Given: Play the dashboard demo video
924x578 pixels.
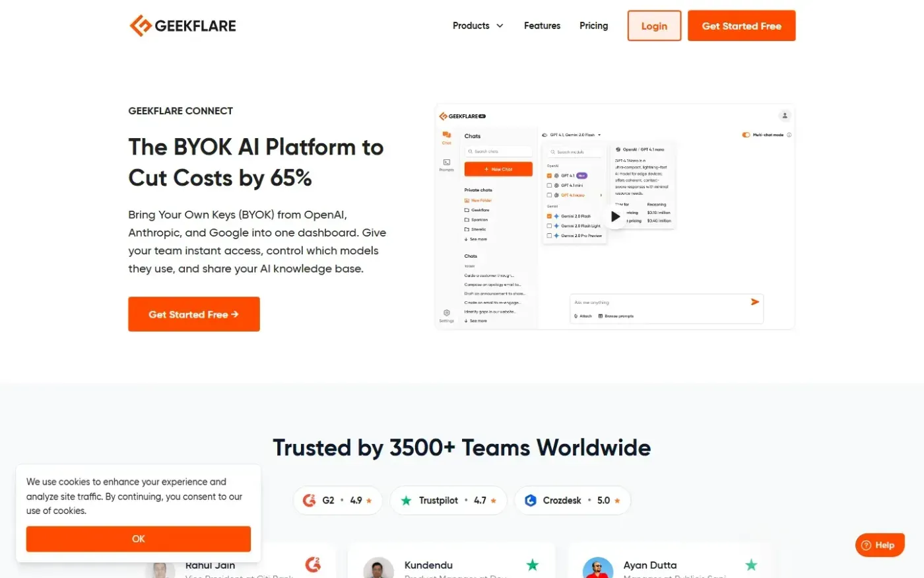Looking at the screenshot, I should pyautogui.click(x=615, y=216).
